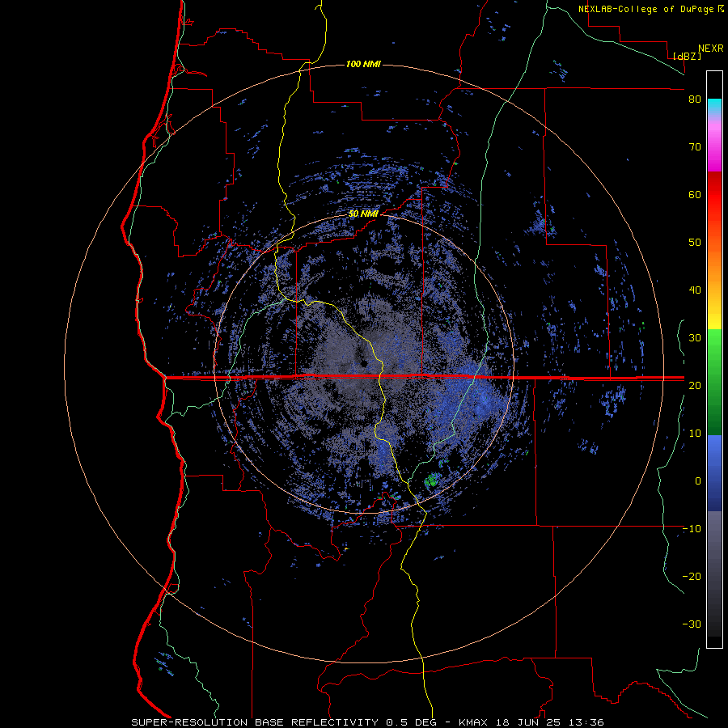Click the 30 value on the dBZ scale

coord(695,337)
